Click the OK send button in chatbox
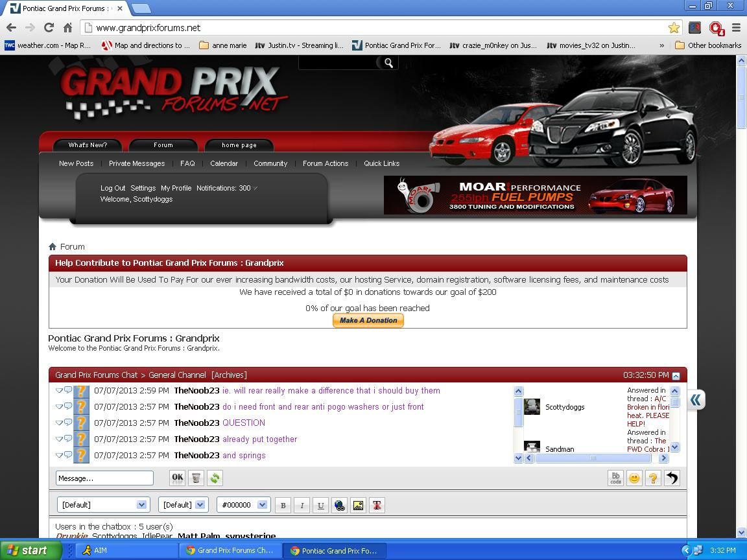Viewport: 747px width, 560px height. [x=177, y=478]
